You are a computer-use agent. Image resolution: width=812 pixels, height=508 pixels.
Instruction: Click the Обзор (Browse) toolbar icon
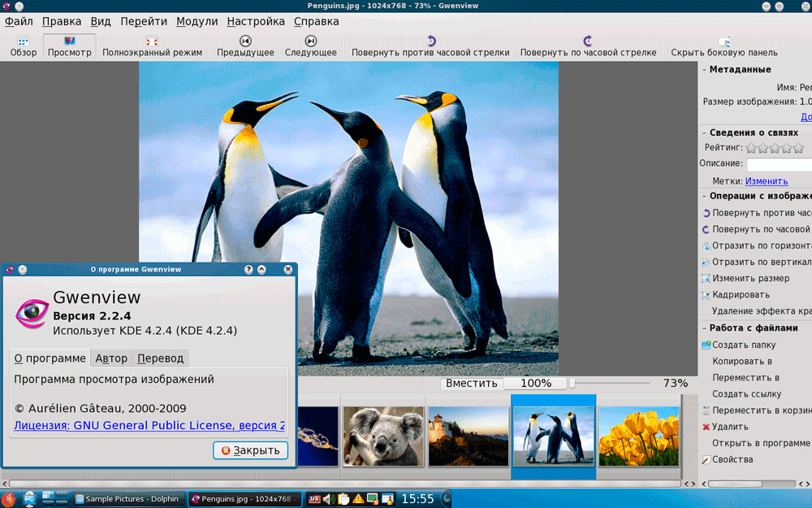(24, 46)
